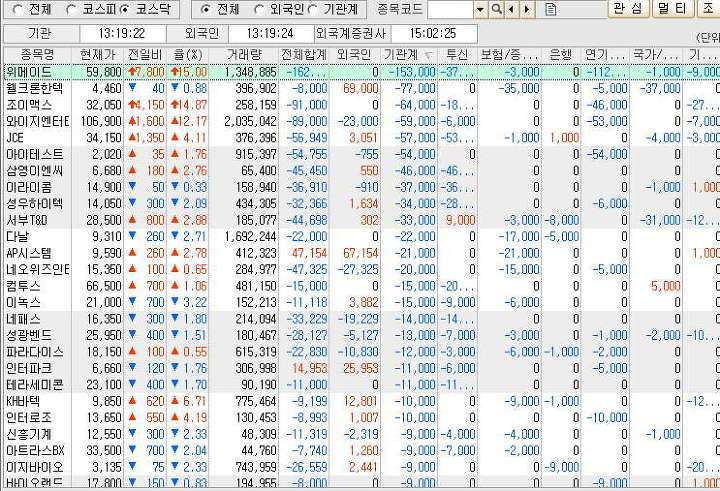Select the 코스닥 market radio button
Image resolution: width=720 pixels, height=491 pixels.
(x=125, y=9)
